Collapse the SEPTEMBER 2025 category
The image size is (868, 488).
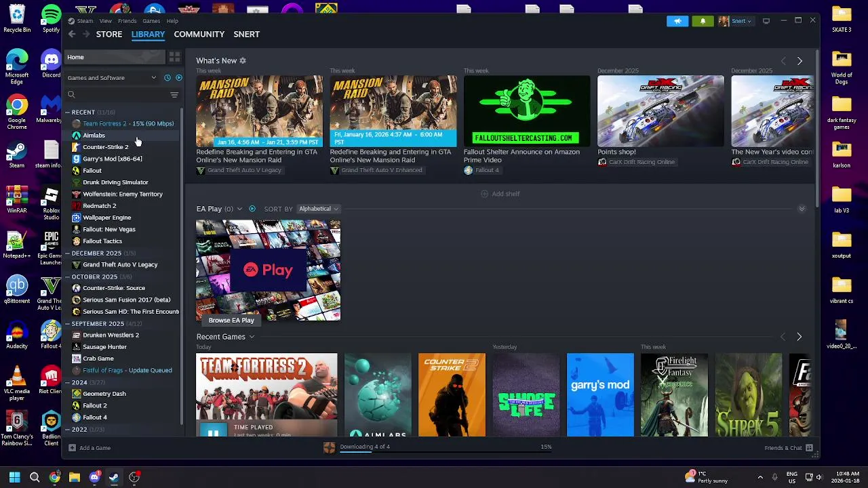click(68, 324)
